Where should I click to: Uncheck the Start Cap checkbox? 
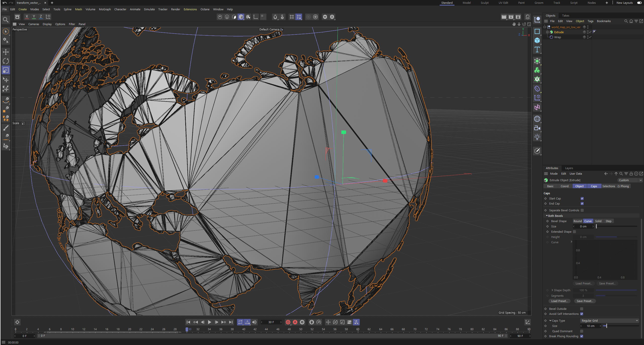point(582,199)
